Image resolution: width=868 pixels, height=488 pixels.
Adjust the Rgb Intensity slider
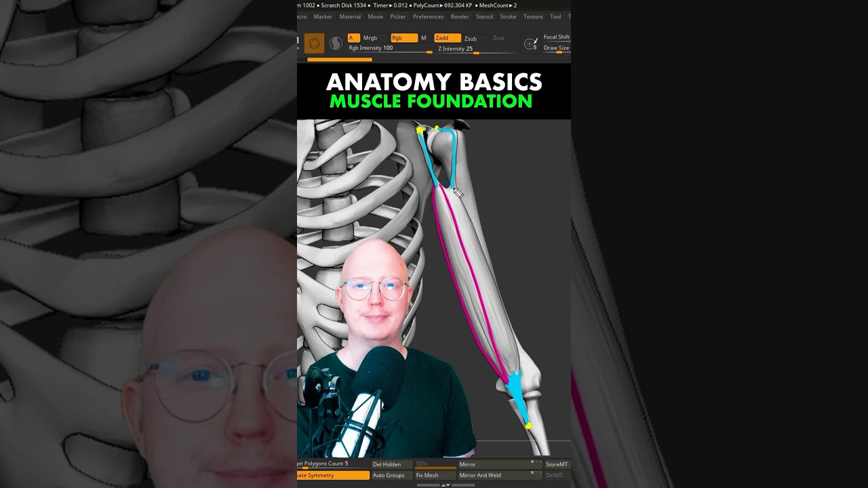390,49
